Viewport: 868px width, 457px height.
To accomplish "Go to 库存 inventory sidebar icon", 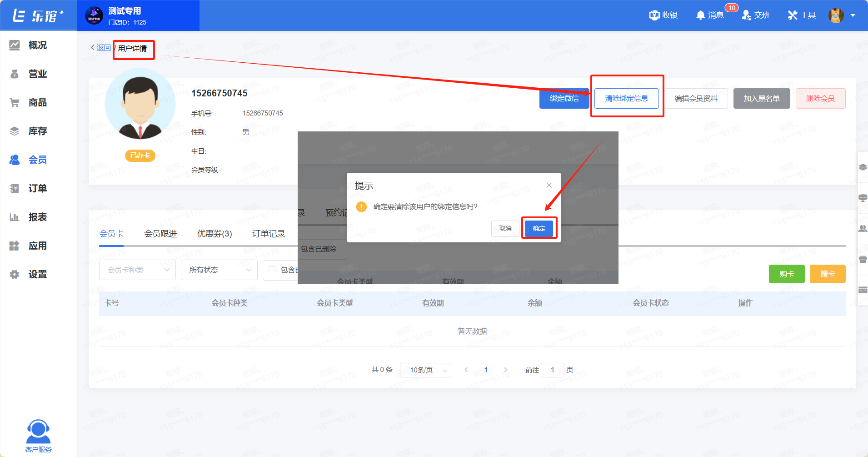I will pyautogui.click(x=15, y=131).
